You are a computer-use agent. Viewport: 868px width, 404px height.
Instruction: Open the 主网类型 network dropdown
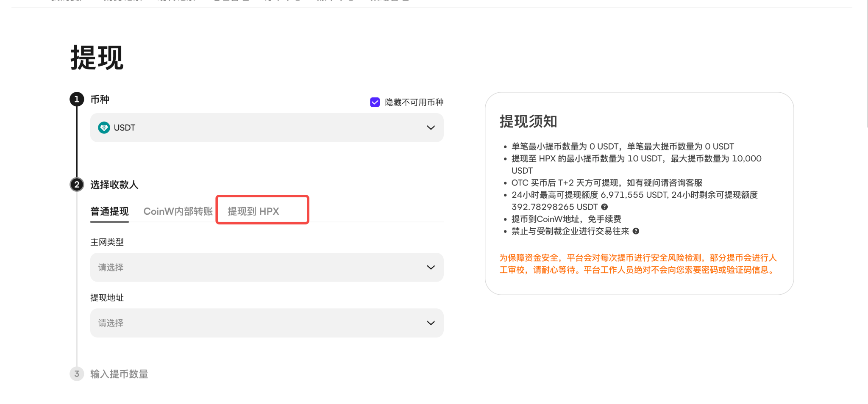click(267, 267)
